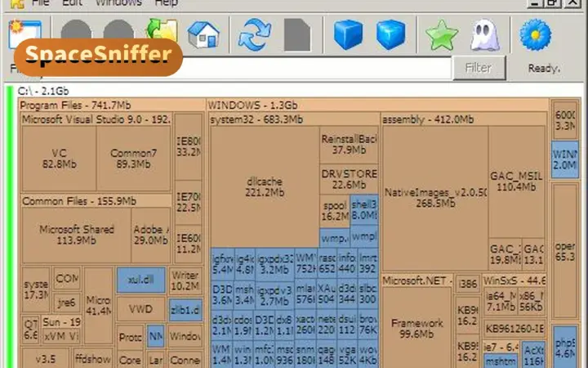This screenshot has width=588, height=368.
Task: Select the spool 16.2M block
Action: coord(335,211)
